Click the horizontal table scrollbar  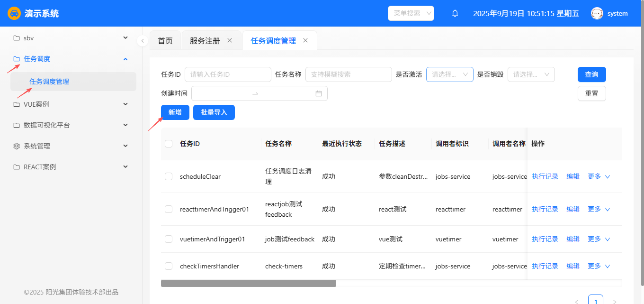[x=249, y=283]
